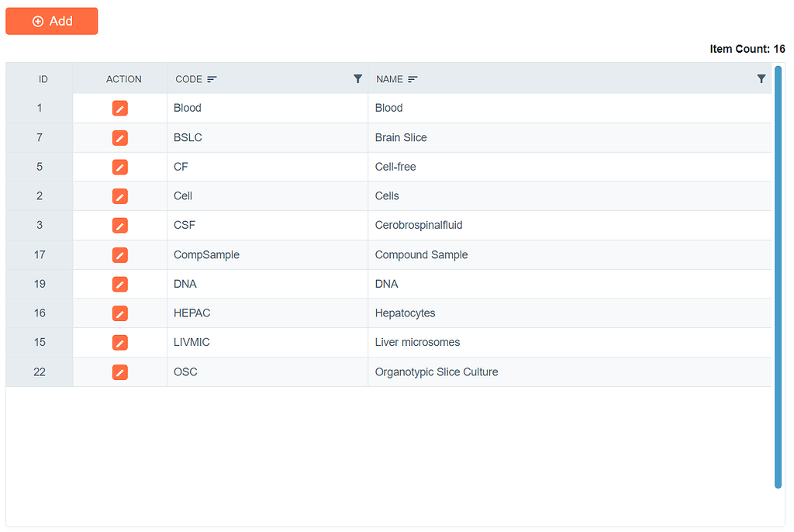This screenshot has width=794, height=532.
Task: Edit the LIVMIC Liver microsomes entry
Action: [119, 342]
